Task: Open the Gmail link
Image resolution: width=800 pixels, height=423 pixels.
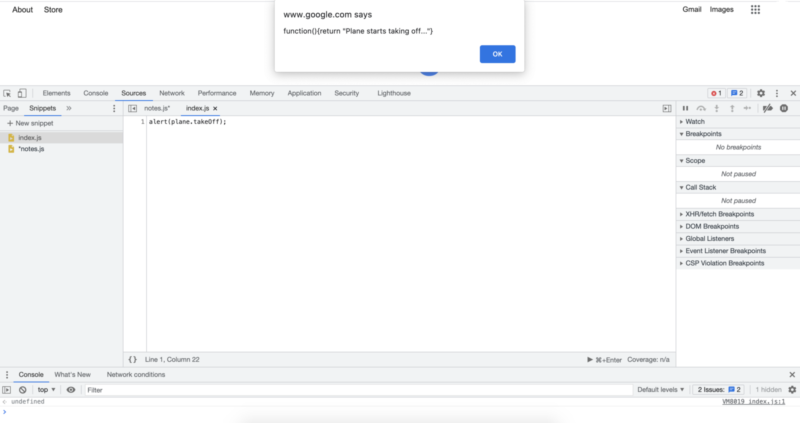Action: click(x=692, y=10)
